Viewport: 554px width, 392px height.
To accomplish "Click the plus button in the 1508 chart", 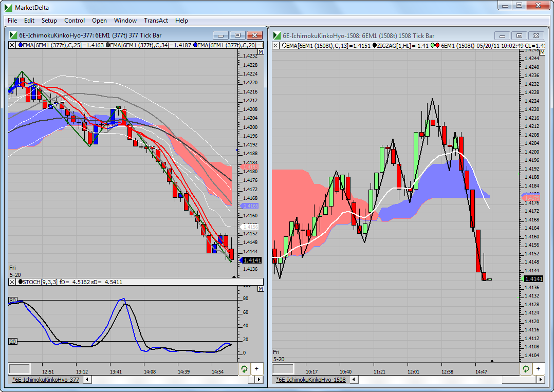I will (x=538, y=369).
